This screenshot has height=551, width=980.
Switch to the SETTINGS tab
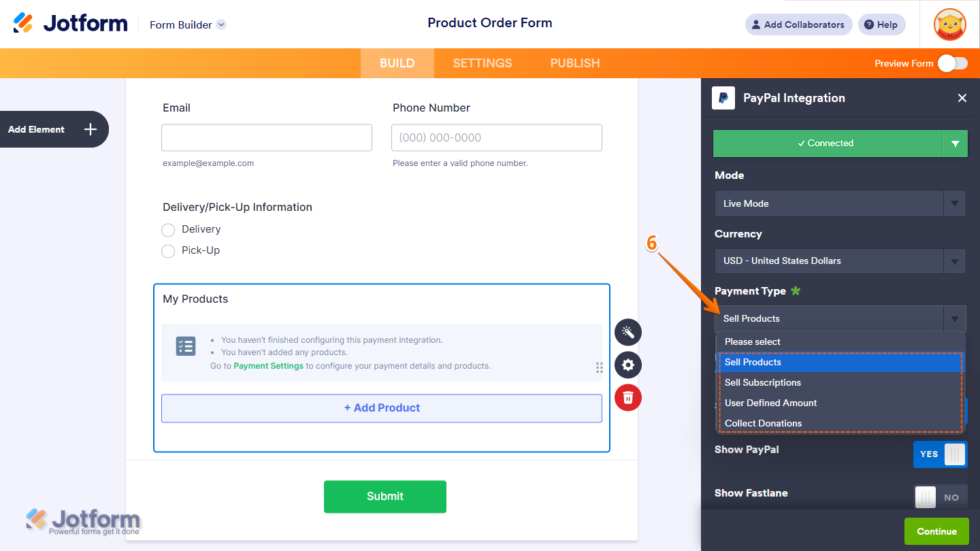pyautogui.click(x=483, y=63)
